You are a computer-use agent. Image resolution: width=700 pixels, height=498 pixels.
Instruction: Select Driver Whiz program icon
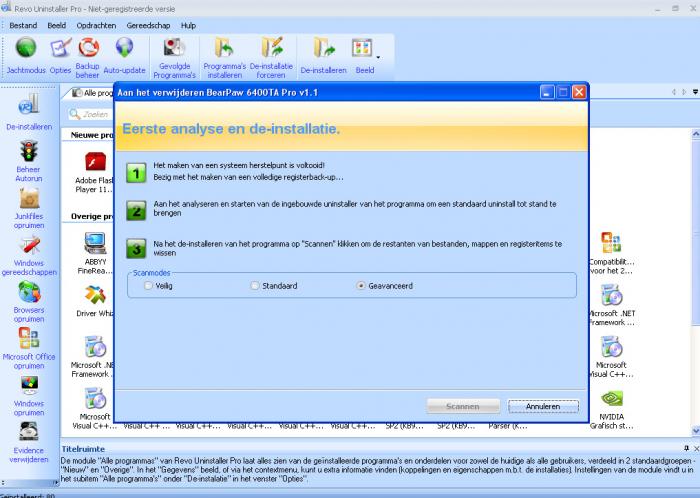click(95, 295)
